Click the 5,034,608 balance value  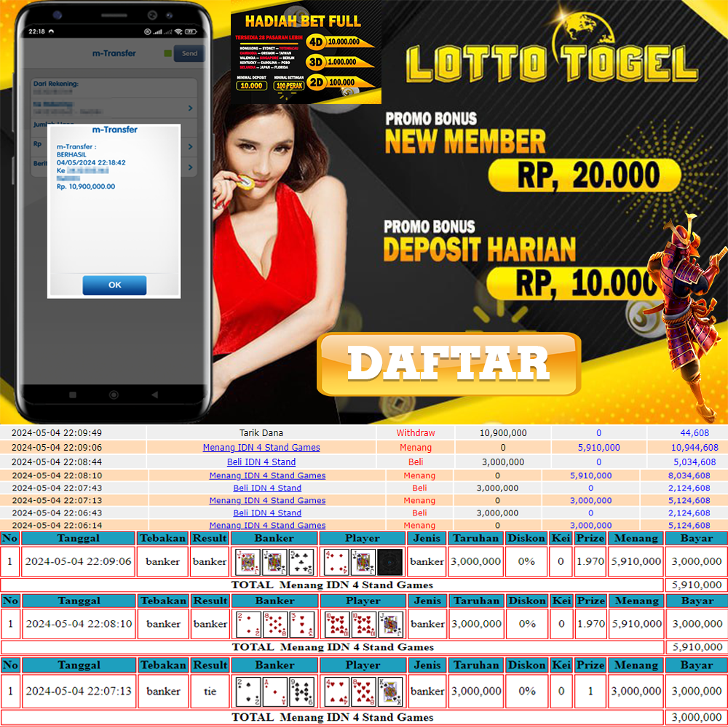(695, 462)
